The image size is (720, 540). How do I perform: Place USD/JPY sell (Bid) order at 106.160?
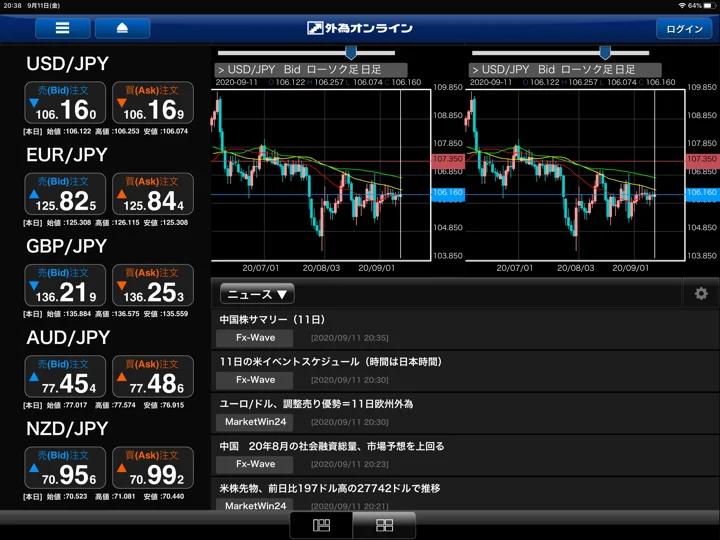pyautogui.click(x=65, y=103)
